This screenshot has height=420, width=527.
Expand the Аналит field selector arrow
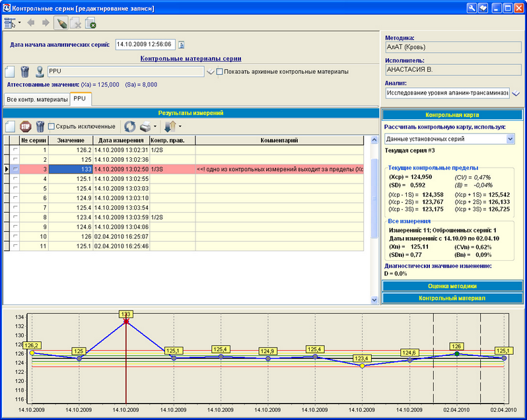coord(516,94)
